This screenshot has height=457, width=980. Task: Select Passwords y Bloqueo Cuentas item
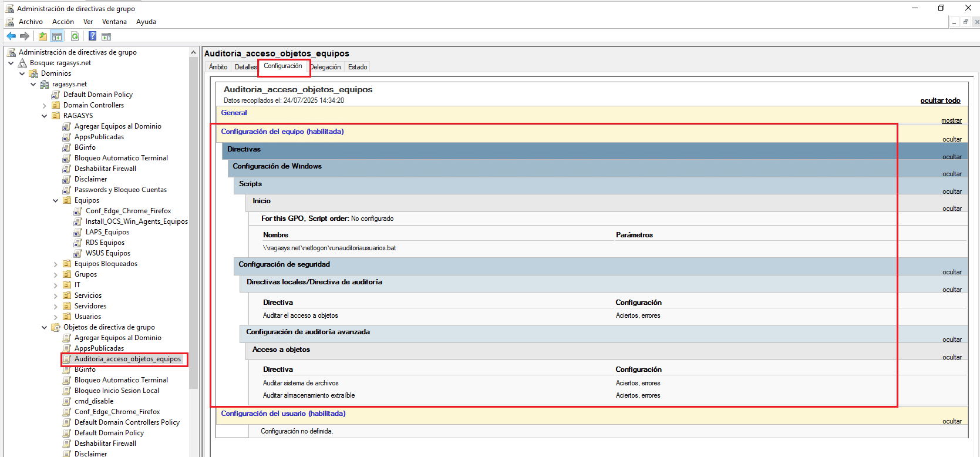click(x=120, y=190)
